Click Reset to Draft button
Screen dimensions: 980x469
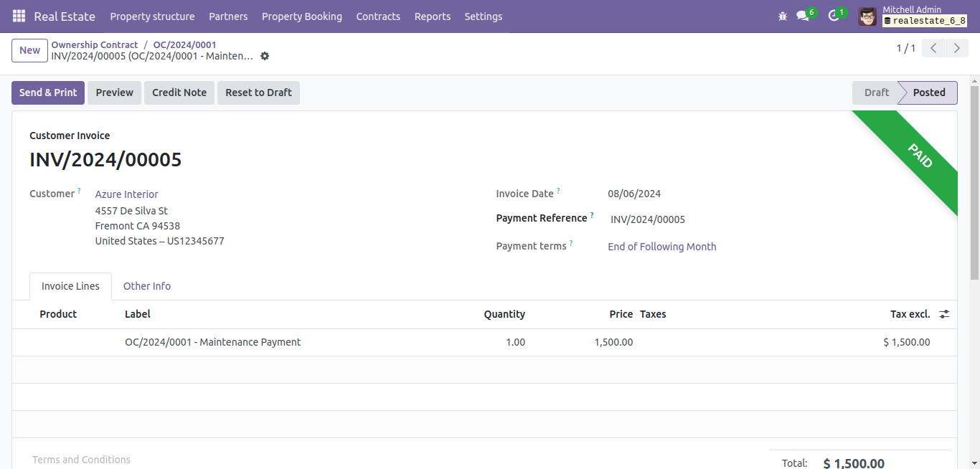[258, 93]
